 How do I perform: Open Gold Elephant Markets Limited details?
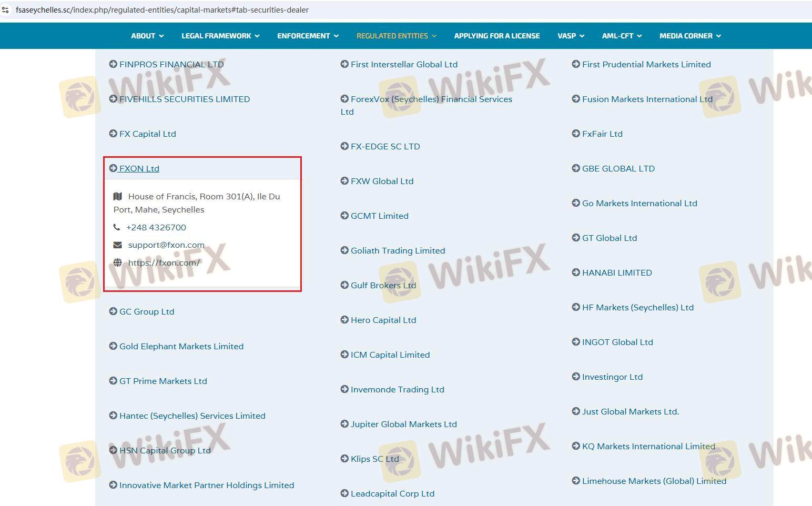click(176, 346)
